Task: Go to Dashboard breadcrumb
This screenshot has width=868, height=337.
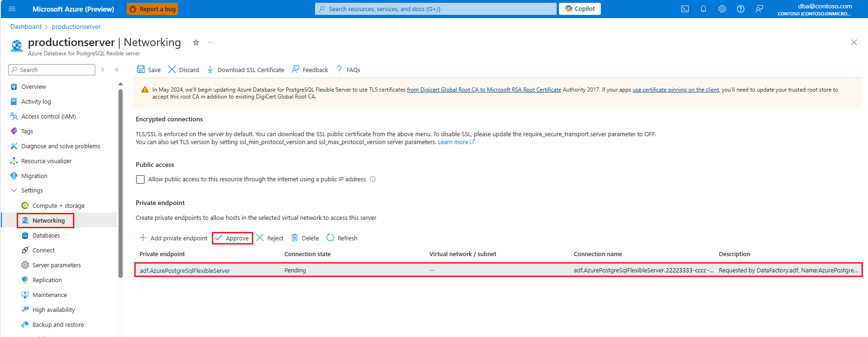Action: tap(26, 26)
